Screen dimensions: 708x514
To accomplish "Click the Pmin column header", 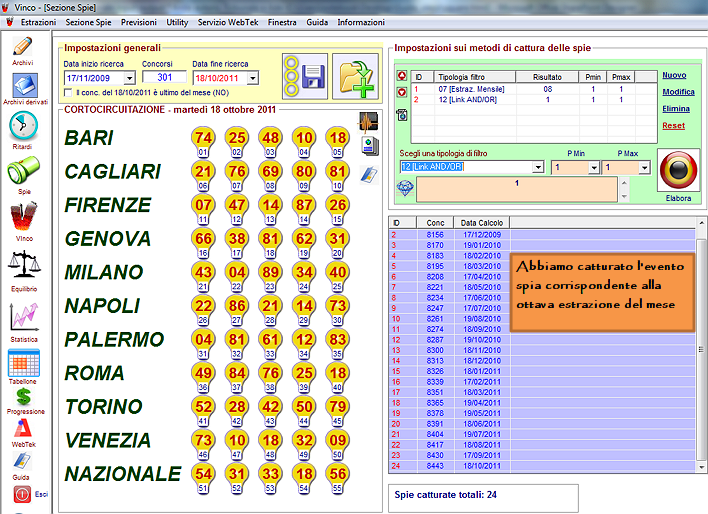I will 593,77.
